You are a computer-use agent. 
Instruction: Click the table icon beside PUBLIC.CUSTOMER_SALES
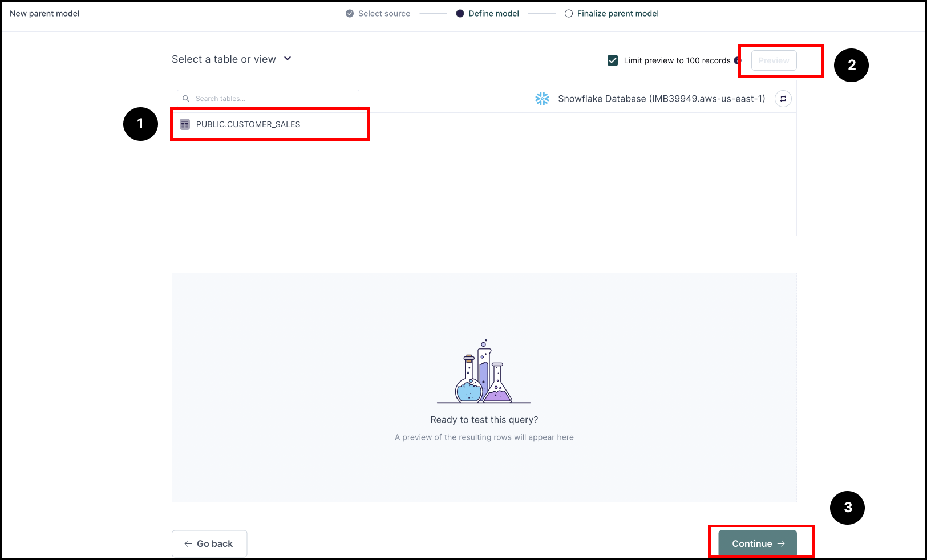tap(184, 124)
